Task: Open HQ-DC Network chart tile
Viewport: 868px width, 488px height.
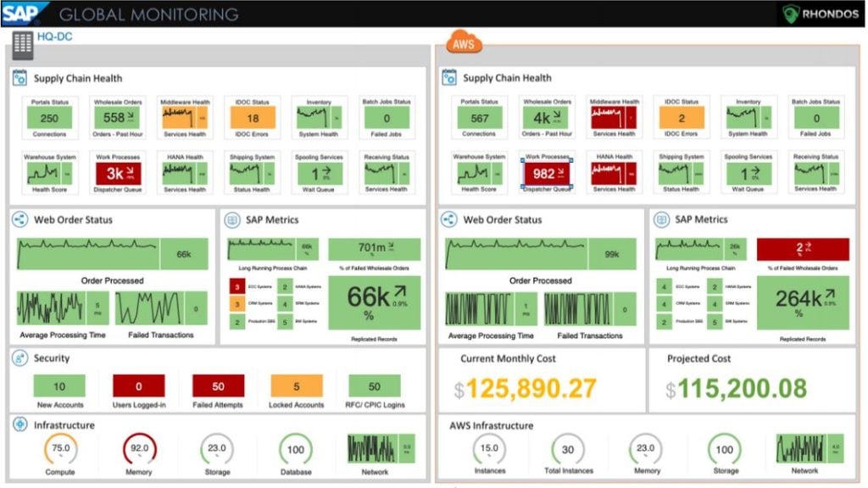Action: [381, 448]
